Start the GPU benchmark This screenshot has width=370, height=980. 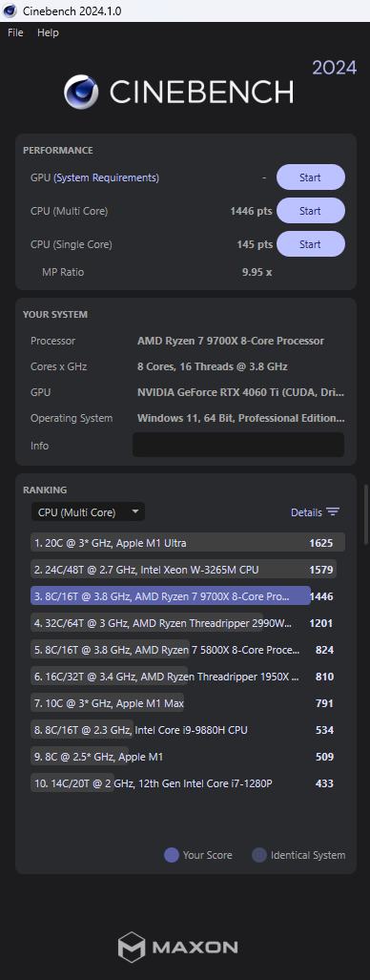(311, 177)
